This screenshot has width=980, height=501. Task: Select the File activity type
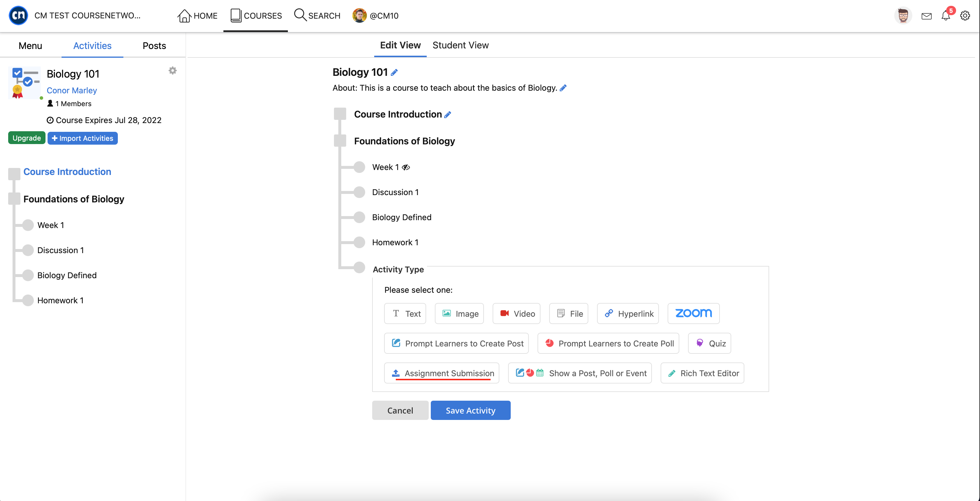(569, 313)
